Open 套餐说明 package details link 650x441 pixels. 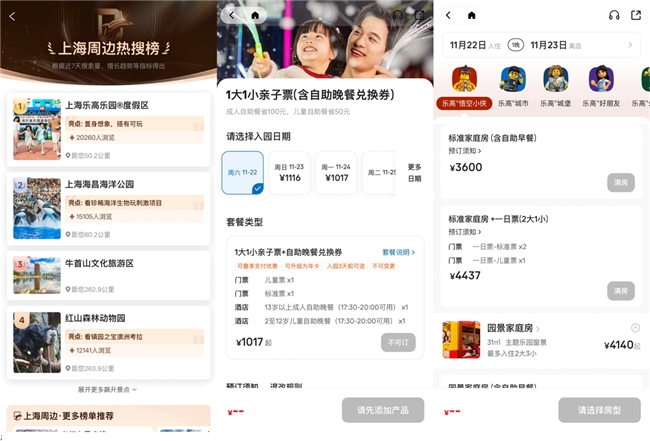click(398, 253)
